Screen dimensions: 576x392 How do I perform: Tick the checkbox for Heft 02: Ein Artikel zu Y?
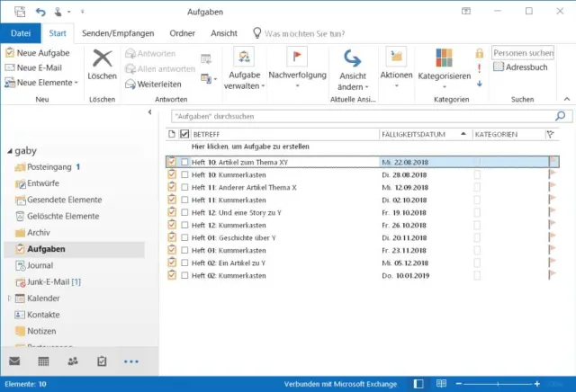(x=184, y=263)
